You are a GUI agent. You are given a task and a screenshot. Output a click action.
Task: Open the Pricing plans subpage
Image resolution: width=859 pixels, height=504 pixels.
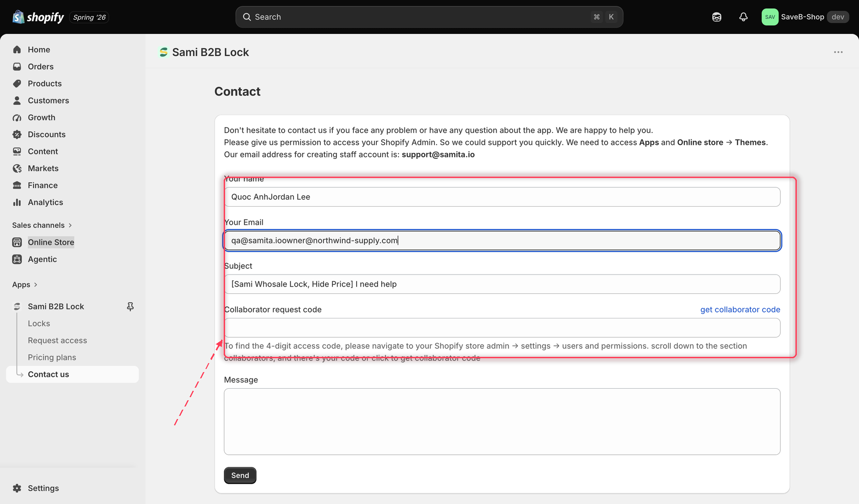[x=52, y=357]
